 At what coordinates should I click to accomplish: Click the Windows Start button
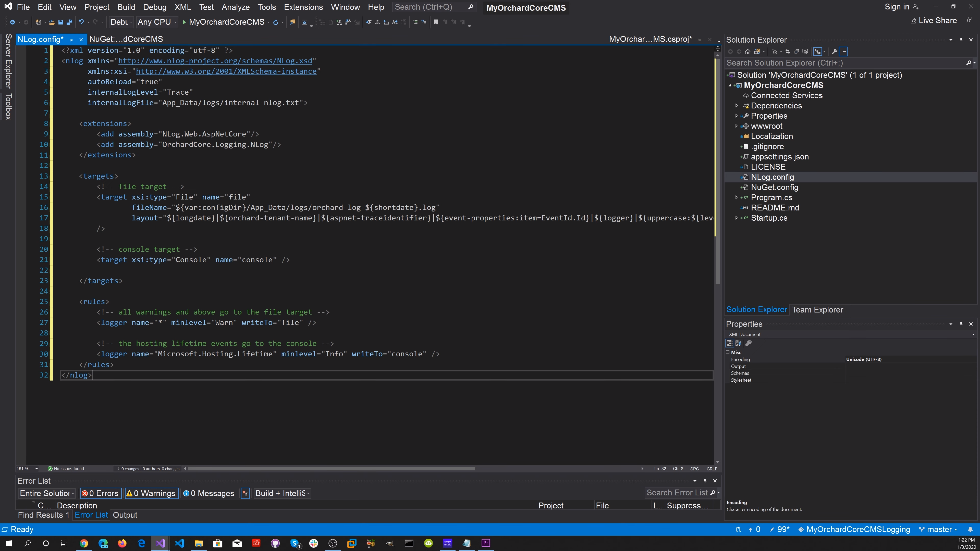pos(9,543)
